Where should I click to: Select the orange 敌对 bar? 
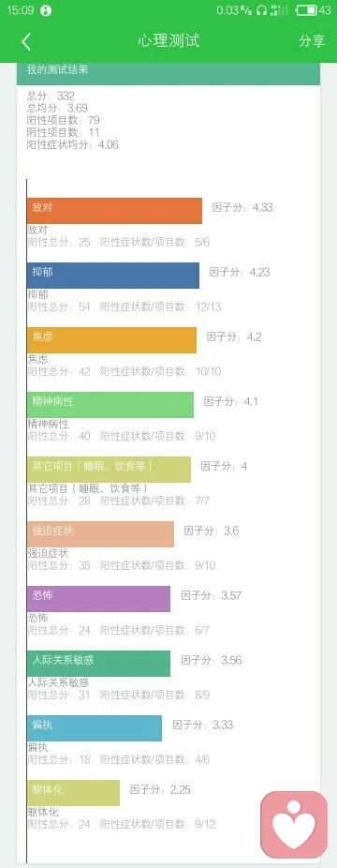pyautogui.click(x=114, y=211)
